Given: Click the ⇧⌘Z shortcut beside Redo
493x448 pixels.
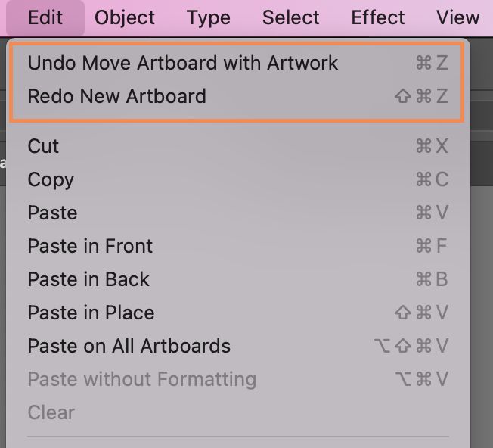Looking at the screenshot, I should (x=421, y=96).
